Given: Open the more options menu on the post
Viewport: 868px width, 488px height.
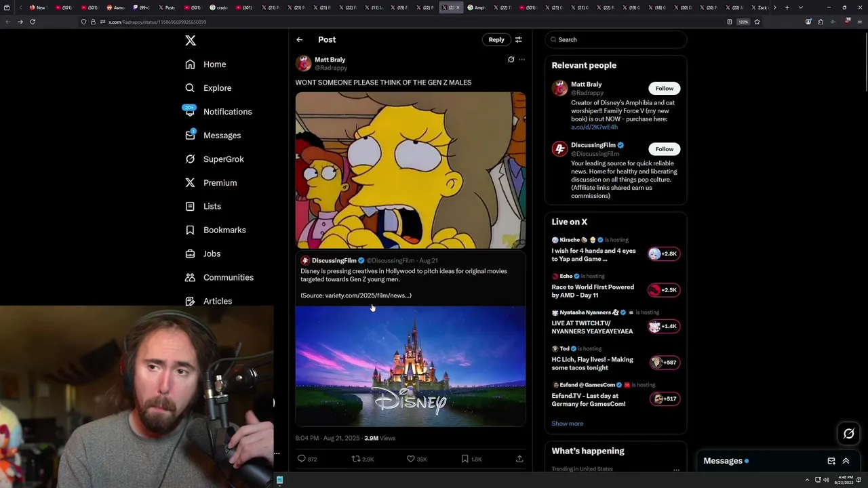Looking at the screenshot, I should point(521,60).
